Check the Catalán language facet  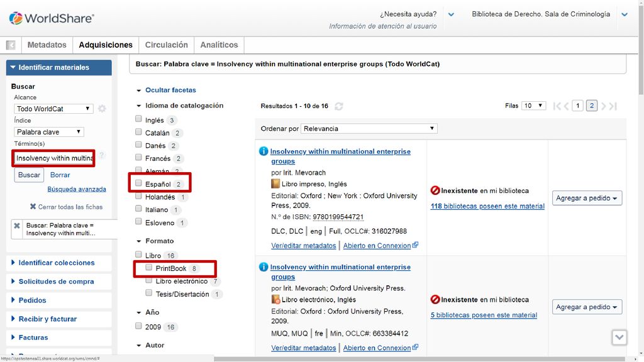coord(138,132)
